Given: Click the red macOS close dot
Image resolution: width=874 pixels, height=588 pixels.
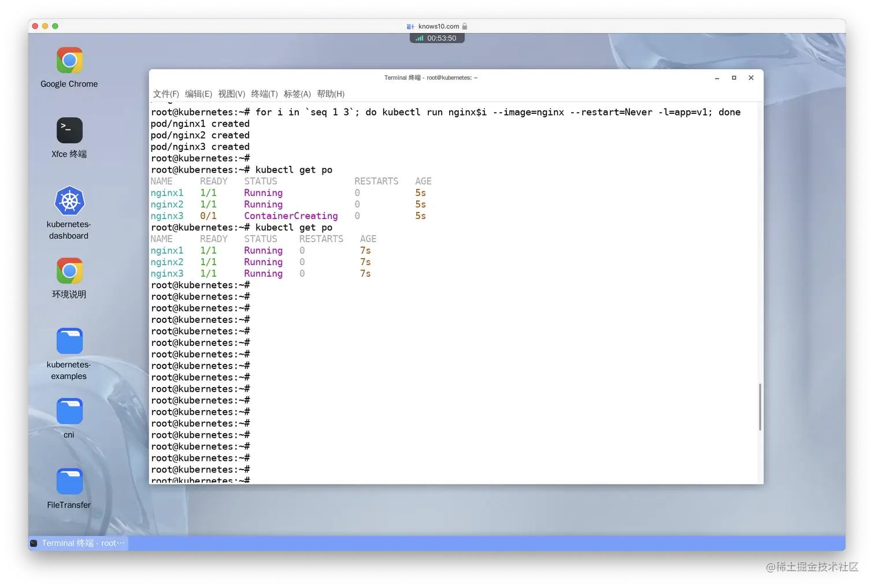Looking at the screenshot, I should (35, 26).
